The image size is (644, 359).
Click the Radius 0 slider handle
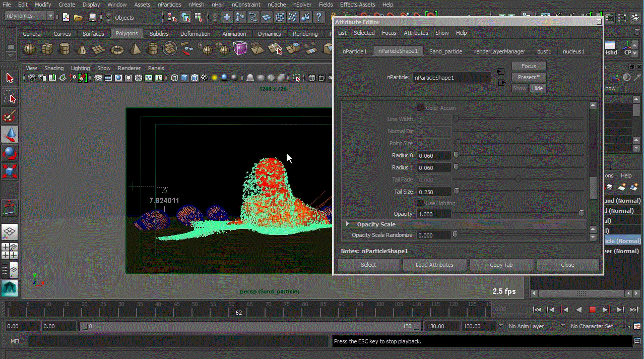(x=456, y=155)
